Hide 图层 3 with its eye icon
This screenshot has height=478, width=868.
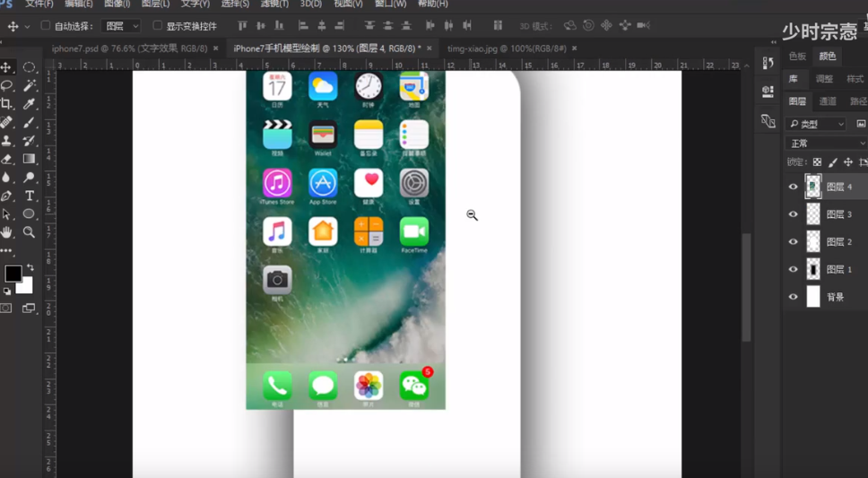point(794,214)
